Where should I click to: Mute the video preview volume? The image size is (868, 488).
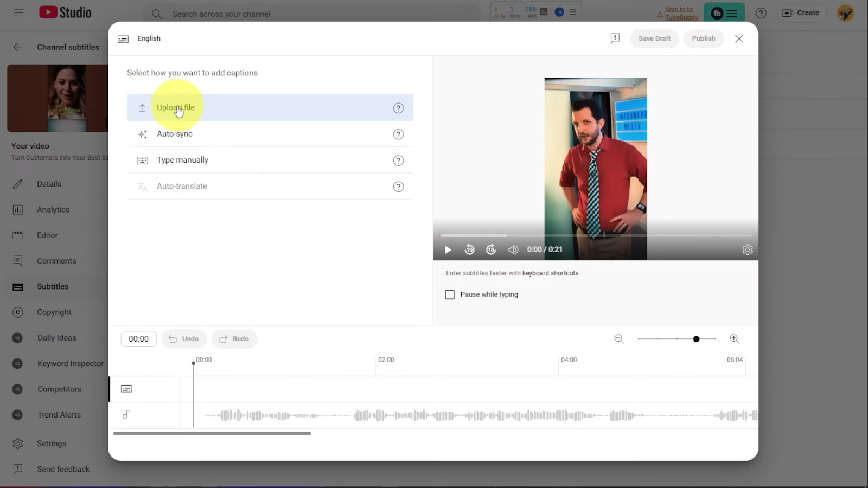[513, 249]
